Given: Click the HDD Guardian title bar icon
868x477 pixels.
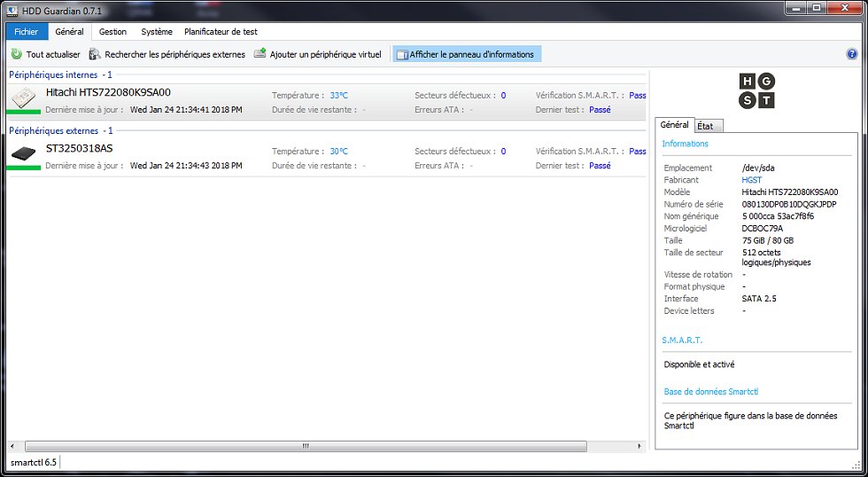Looking at the screenshot, I should pos(12,11).
